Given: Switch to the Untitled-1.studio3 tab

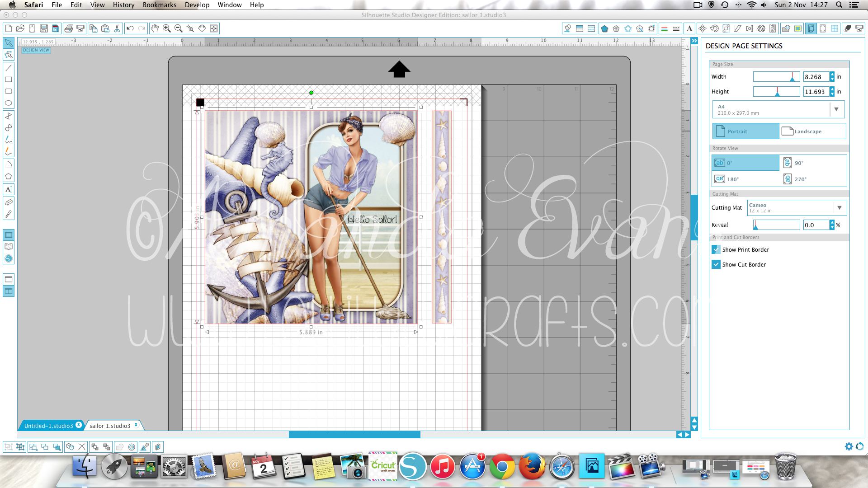Looking at the screenshot, I should point(48,426).
